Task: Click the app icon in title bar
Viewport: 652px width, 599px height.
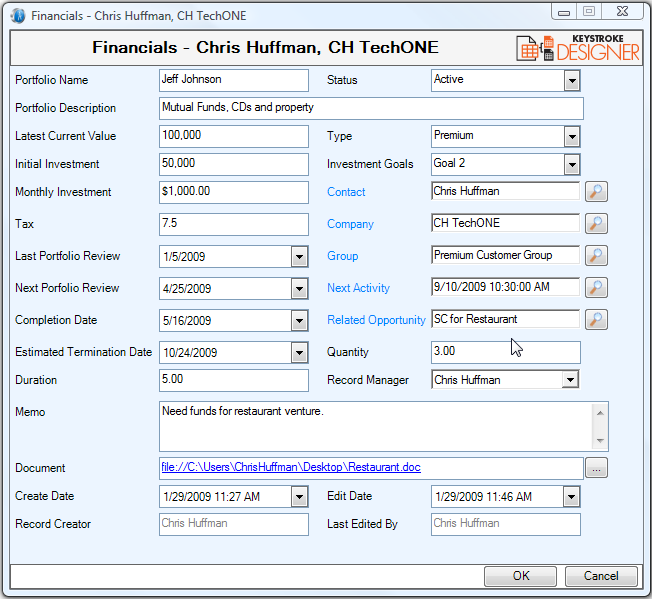Action: pos(18,16)
